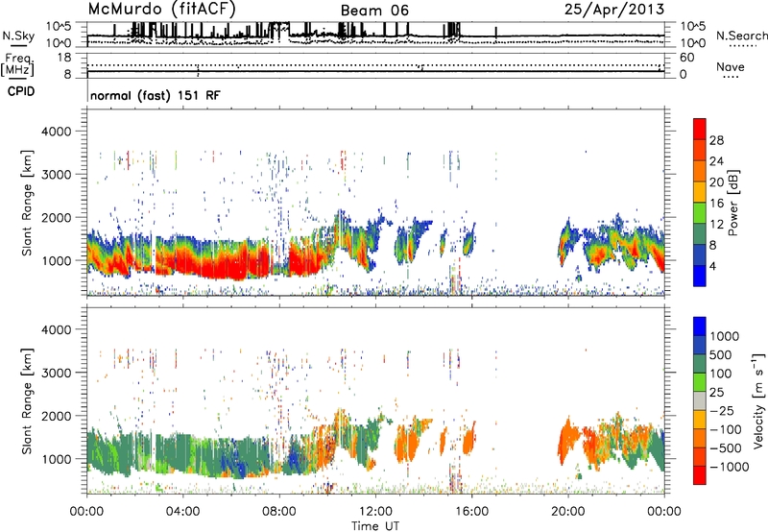768x532 pixels.
Task: Click the blue bottom segment of Power colorbar
Action: pyautogui.click(x=700, y=276)
